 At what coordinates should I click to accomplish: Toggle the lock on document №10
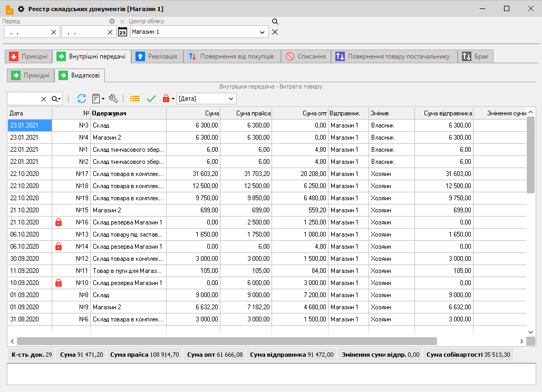(59, 283)
